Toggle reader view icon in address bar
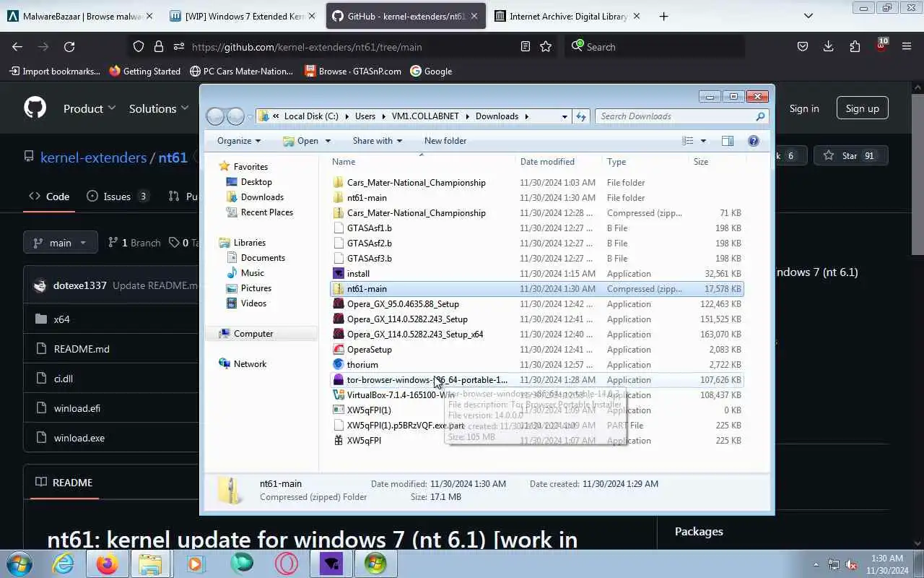Viewport: 924px width, 578px height. click(x=526, y=46)
